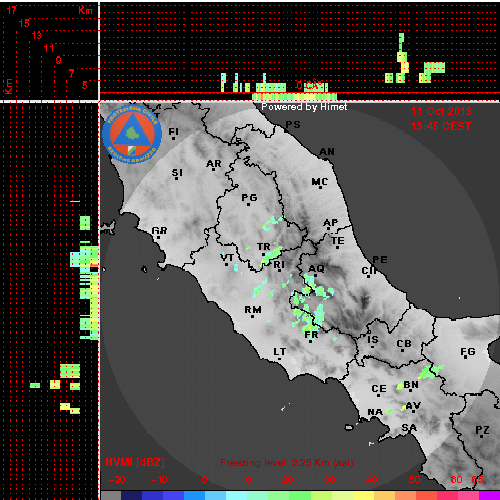Click the AR city label
This screenshot has width=500, height=500.
(214, 164)
